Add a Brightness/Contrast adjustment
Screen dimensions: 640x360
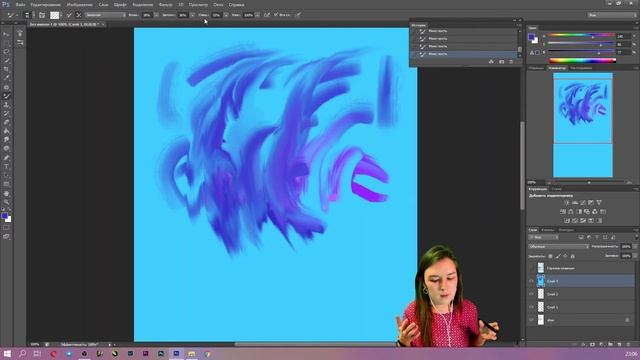567,202
